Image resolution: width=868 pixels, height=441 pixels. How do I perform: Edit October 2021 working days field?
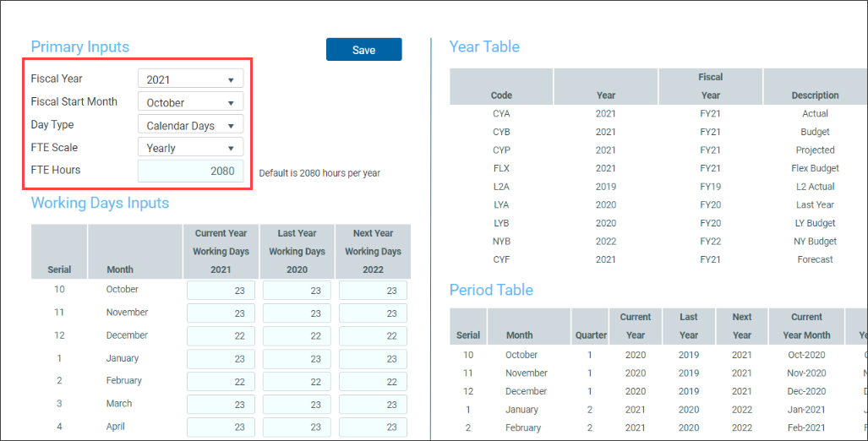(x=221, y=291)
